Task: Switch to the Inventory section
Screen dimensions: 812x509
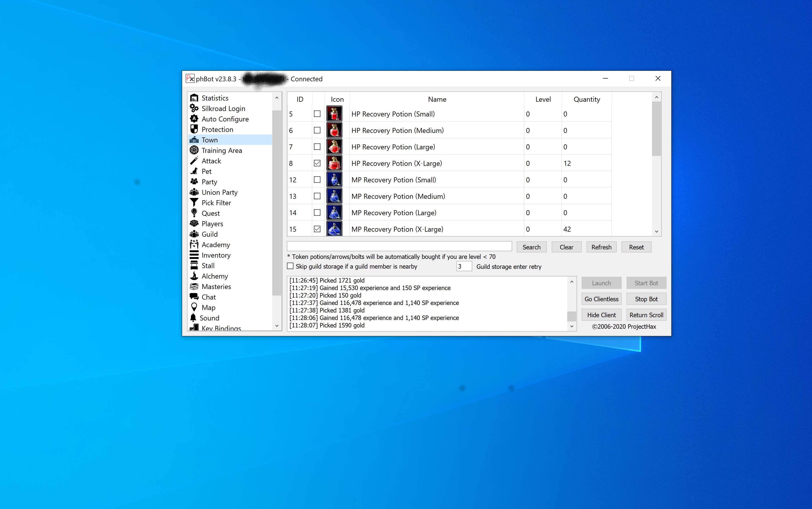Action: tap(216, 255)
